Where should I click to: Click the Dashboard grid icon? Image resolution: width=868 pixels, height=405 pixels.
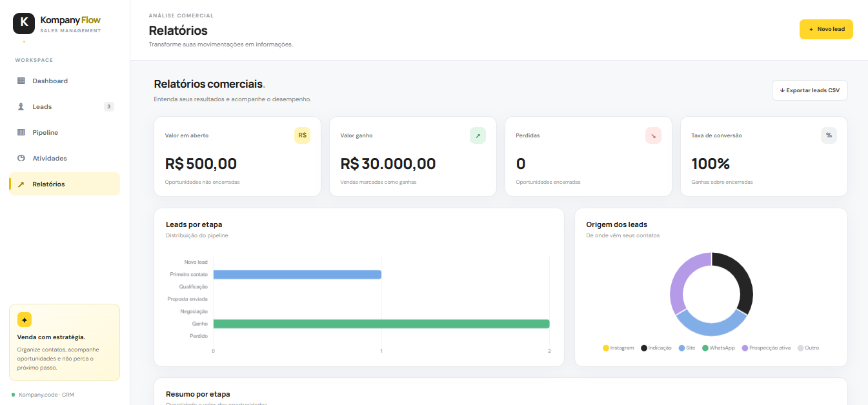click(x=21, y=81)
